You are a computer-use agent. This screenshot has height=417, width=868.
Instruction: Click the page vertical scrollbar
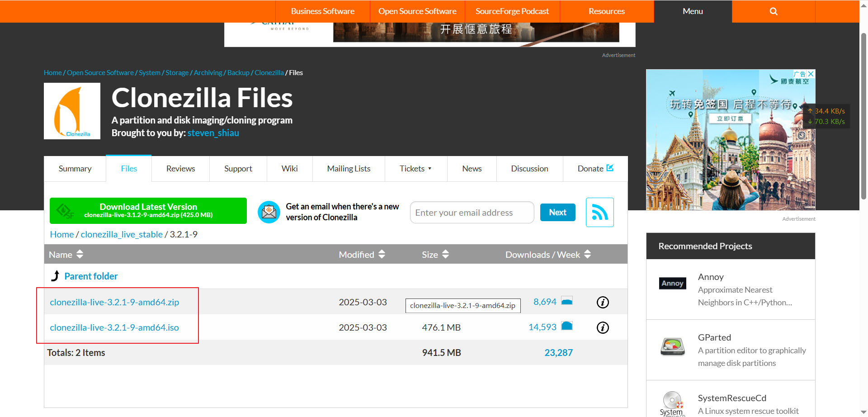[x=863, y=115]
